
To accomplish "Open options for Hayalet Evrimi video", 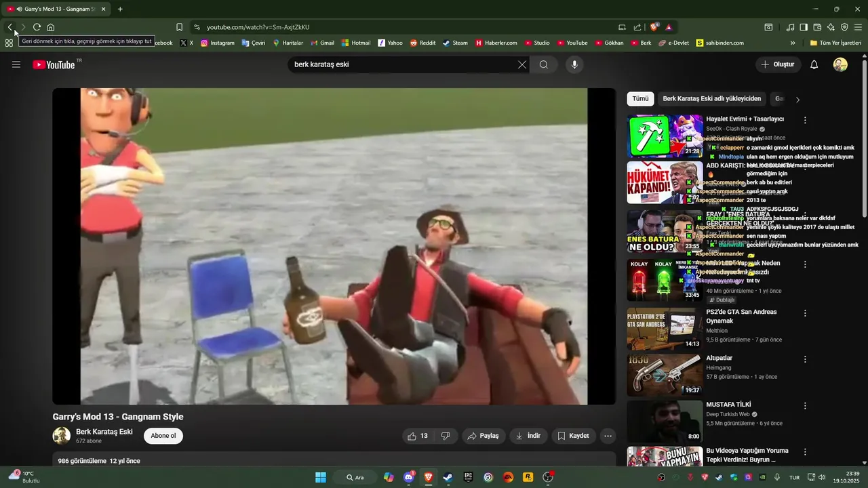I will [805, 120].
